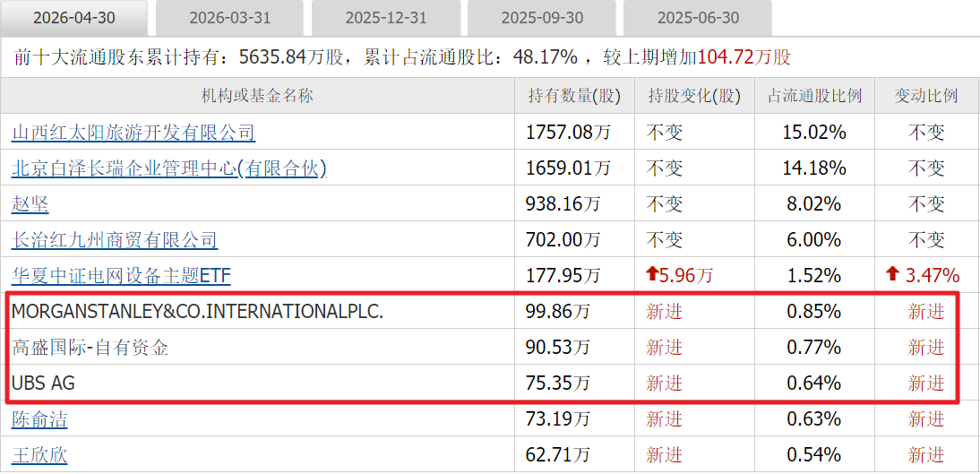The width and height of the screenshot is (980, 474).
Task: Open the 王欣欣 shareholder link
Action: click(39, 454)
